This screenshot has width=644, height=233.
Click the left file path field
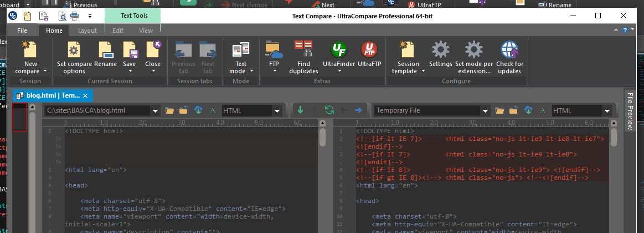pos(97,110)
